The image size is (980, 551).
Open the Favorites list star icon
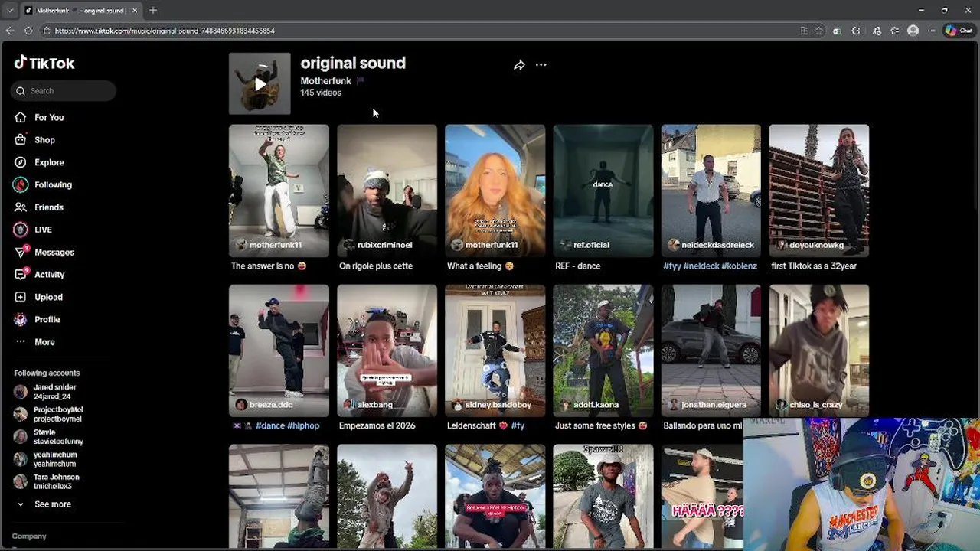894,31
